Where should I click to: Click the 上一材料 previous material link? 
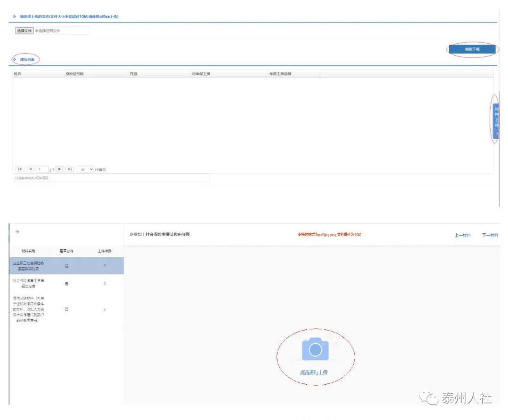click(x=463, y=235)
